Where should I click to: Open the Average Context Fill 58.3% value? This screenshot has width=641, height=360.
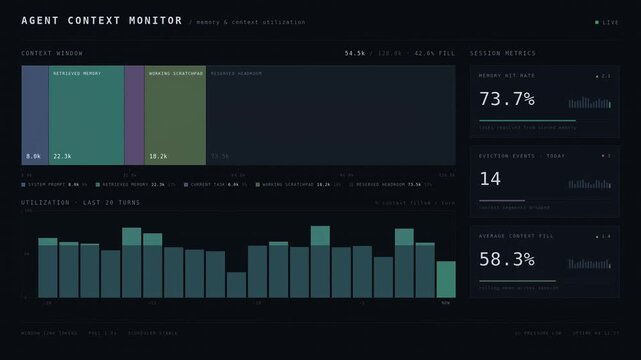507,259
